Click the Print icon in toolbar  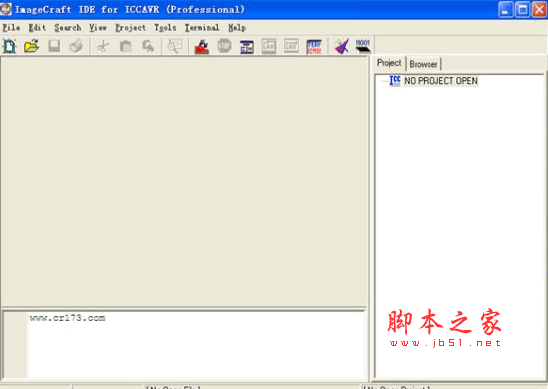pyautogui.click(x=76, y=46)
